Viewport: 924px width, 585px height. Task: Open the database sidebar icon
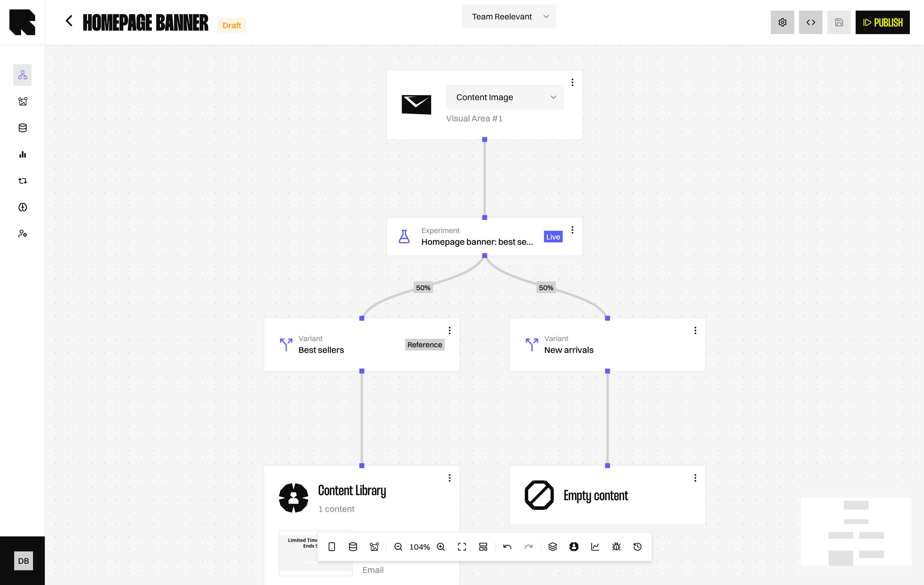tap(23, 128)
